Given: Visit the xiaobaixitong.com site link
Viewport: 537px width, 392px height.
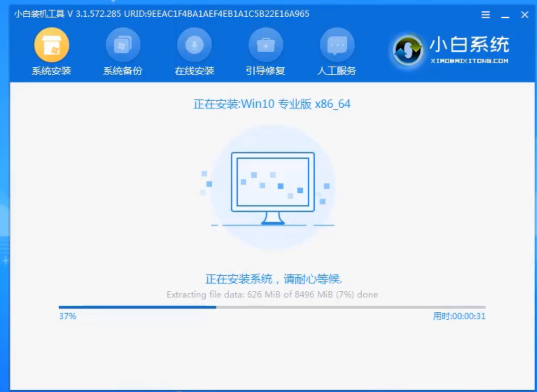Looking at the screenshot, I should pyautogui.click(x=469, y=60).
